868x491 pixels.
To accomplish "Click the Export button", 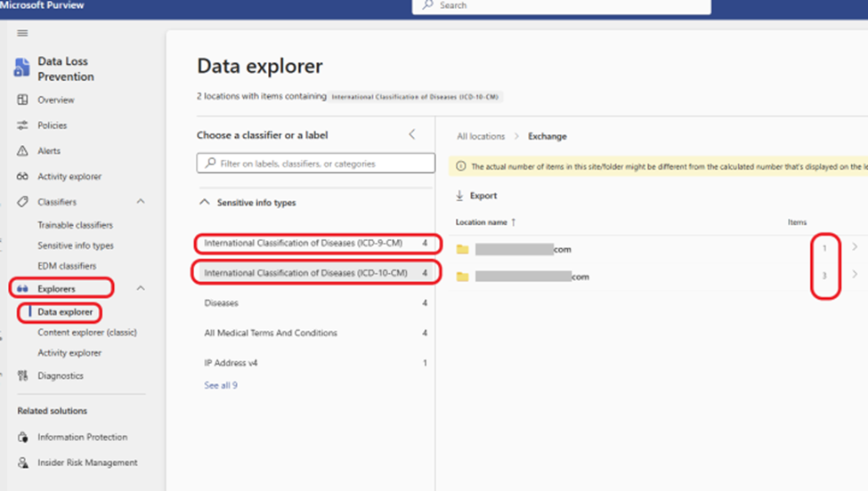I will [476, 195].
